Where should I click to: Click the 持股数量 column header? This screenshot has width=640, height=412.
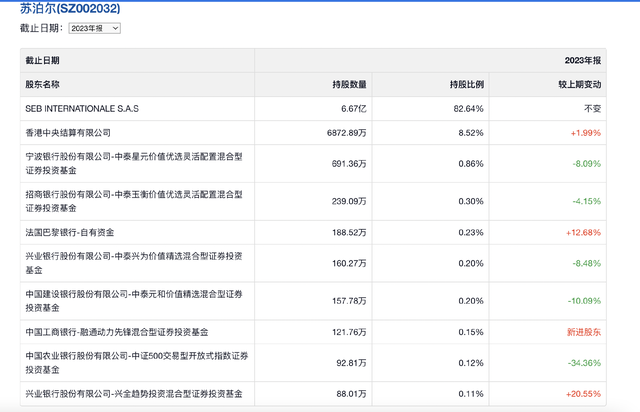(349, 85)
